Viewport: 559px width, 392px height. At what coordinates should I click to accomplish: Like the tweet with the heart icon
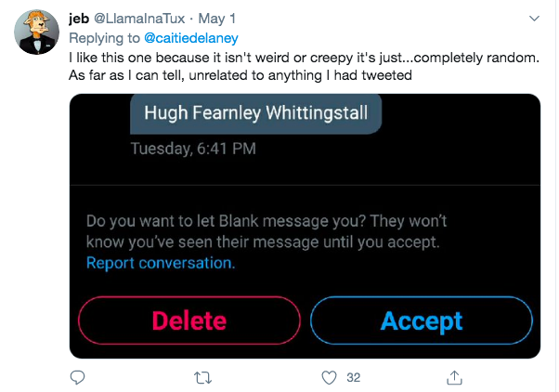(x=329, y=378)
